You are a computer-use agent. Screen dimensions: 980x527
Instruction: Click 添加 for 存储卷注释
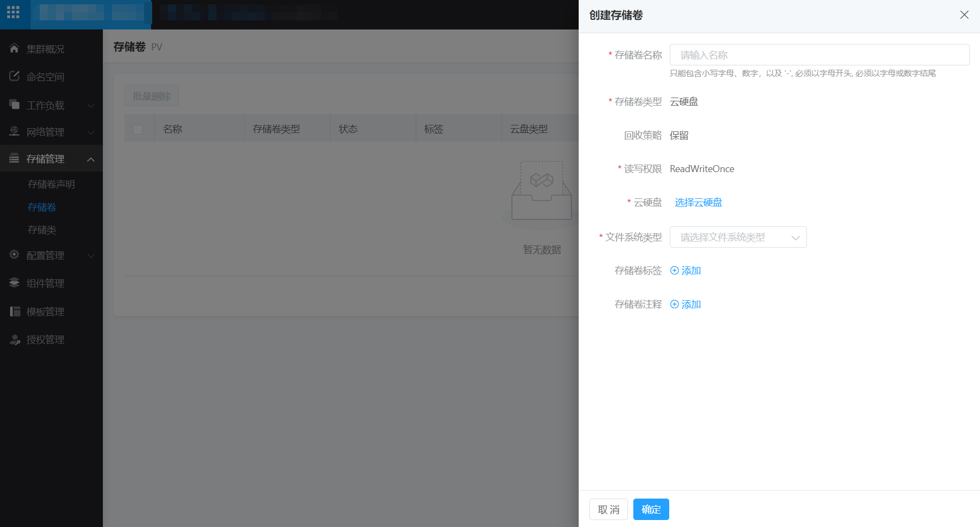691,305
